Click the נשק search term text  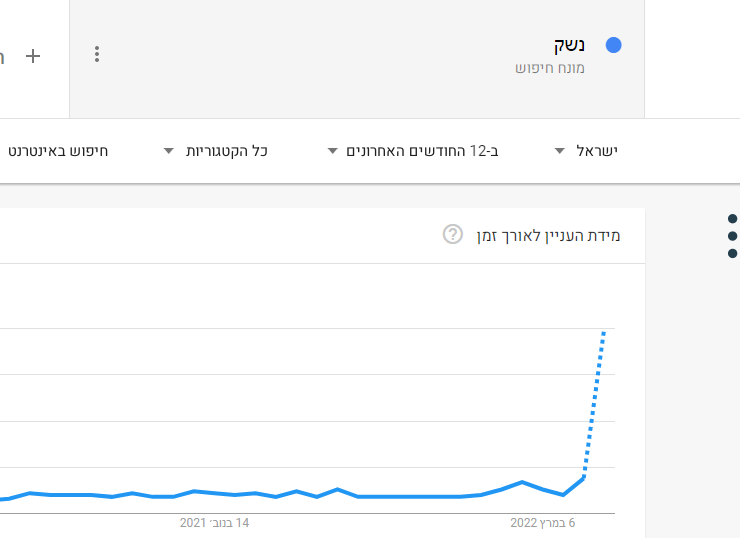click(570, 45)
